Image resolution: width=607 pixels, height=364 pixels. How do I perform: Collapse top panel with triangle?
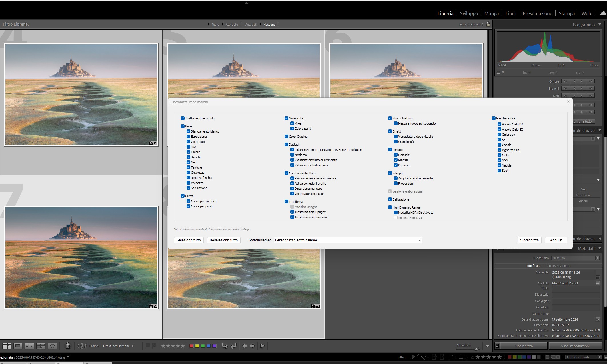pyautogui.click(x=246, y=3)
